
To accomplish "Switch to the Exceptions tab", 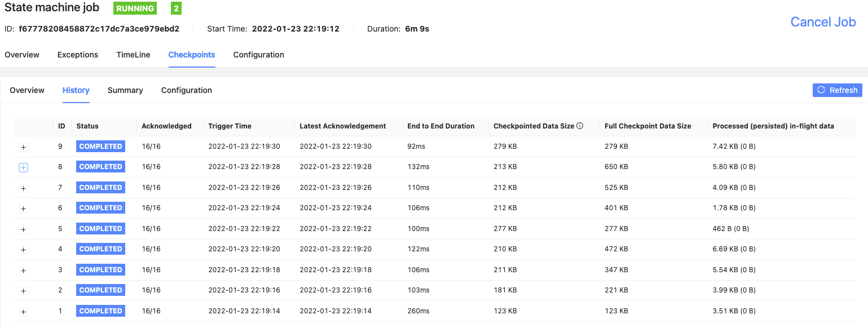I will [x=77, y=55].
